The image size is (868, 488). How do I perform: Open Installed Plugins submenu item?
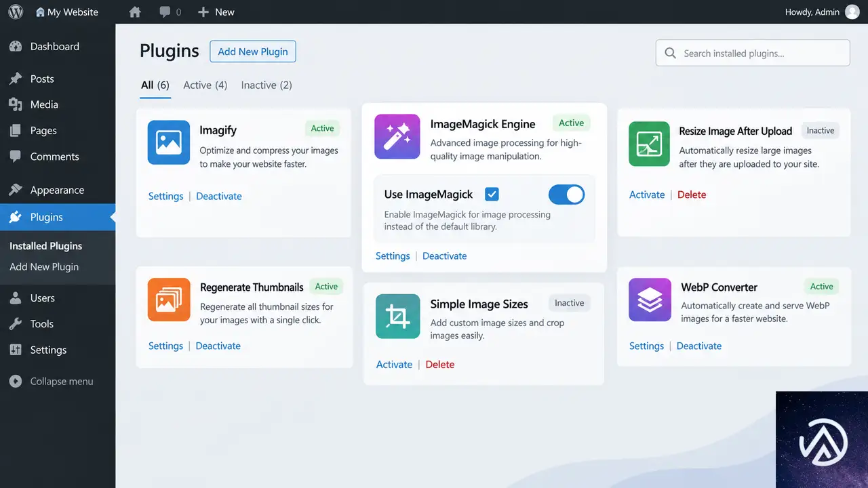pyautogui.click(x=46, y=246)
